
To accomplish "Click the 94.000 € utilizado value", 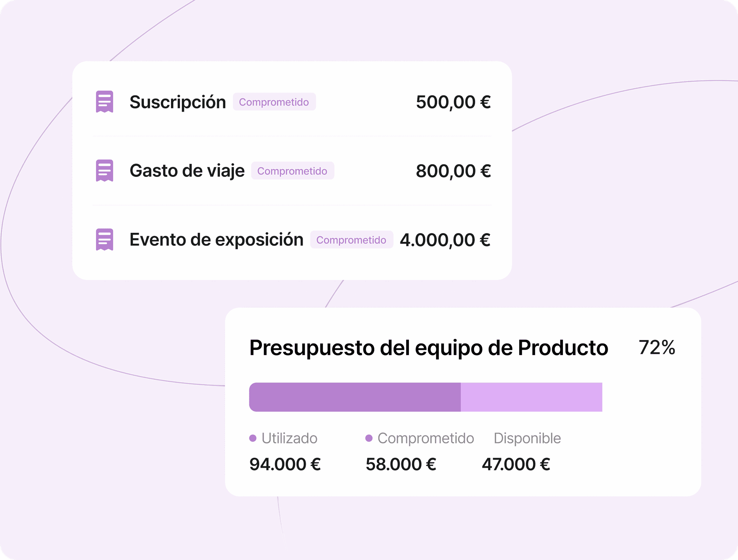I will click(x=285, y=464).
